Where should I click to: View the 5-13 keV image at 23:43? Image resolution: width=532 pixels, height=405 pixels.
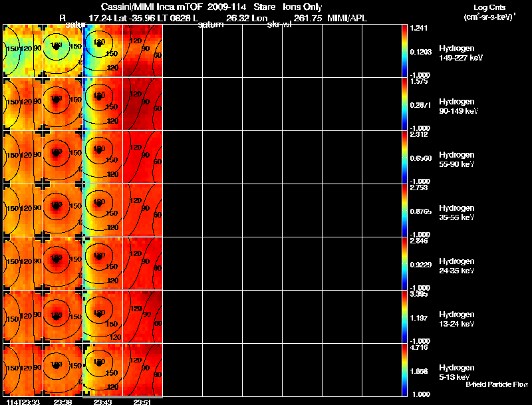(x=103, y=370)
